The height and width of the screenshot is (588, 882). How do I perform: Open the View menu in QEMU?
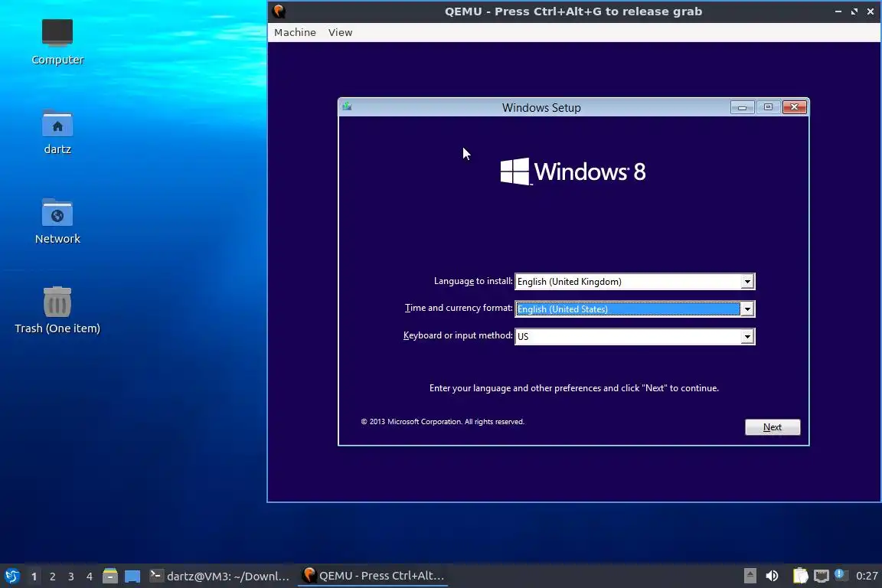pyautogui.click(x=340, y=33)
